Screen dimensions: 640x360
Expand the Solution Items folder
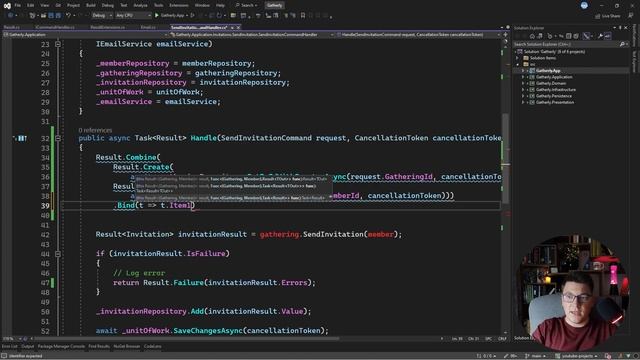[518, 58]
